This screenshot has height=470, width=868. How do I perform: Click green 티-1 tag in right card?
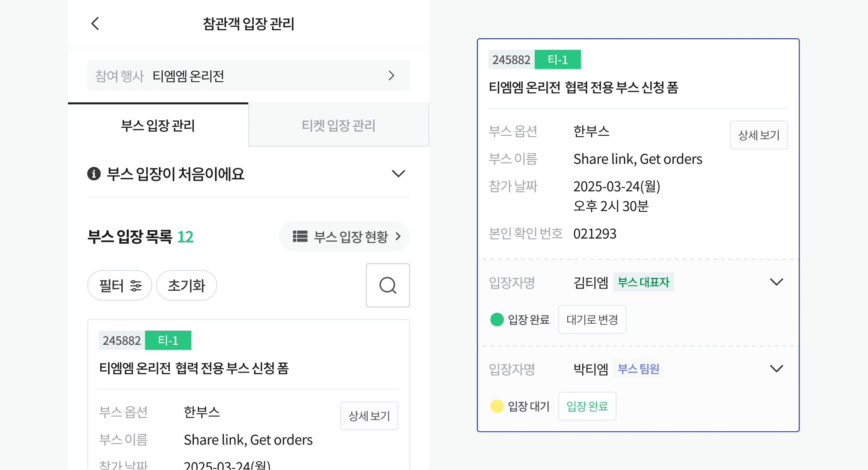click(558, 60)
